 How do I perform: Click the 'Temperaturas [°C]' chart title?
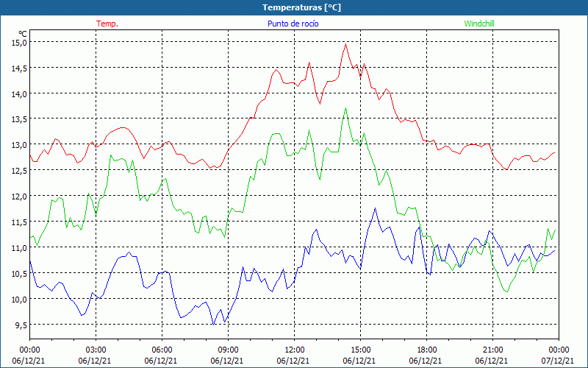(x=301, y=7)
